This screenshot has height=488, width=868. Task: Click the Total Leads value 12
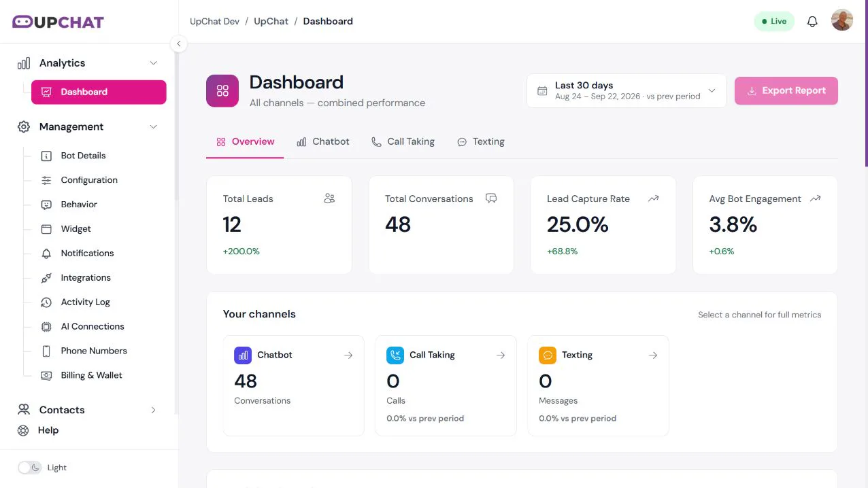pos(232,225)
